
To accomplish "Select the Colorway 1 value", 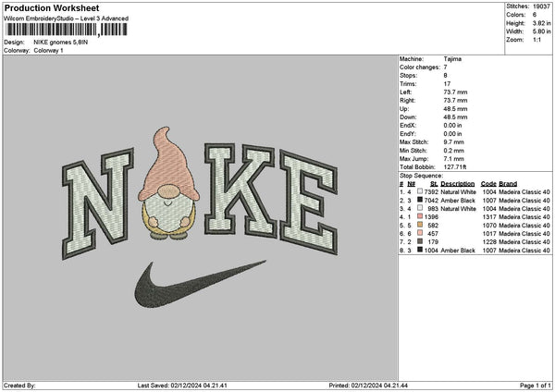I will coord(48,51).
